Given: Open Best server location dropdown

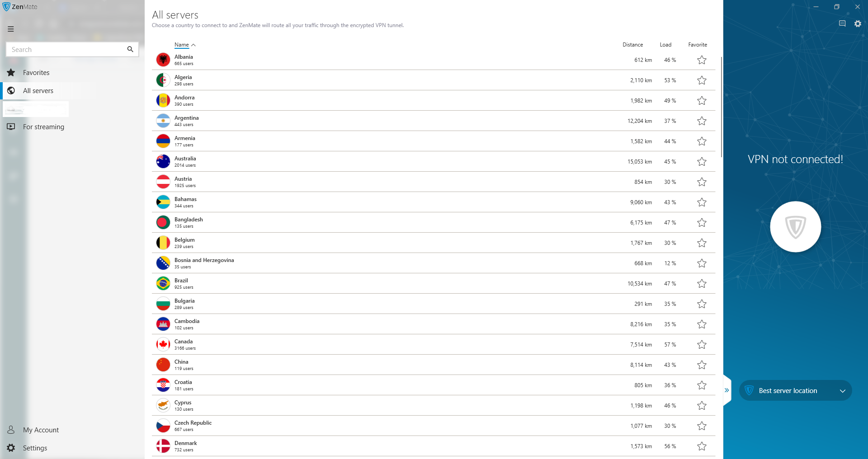Looking at the screenshot, I should (796, 390).
